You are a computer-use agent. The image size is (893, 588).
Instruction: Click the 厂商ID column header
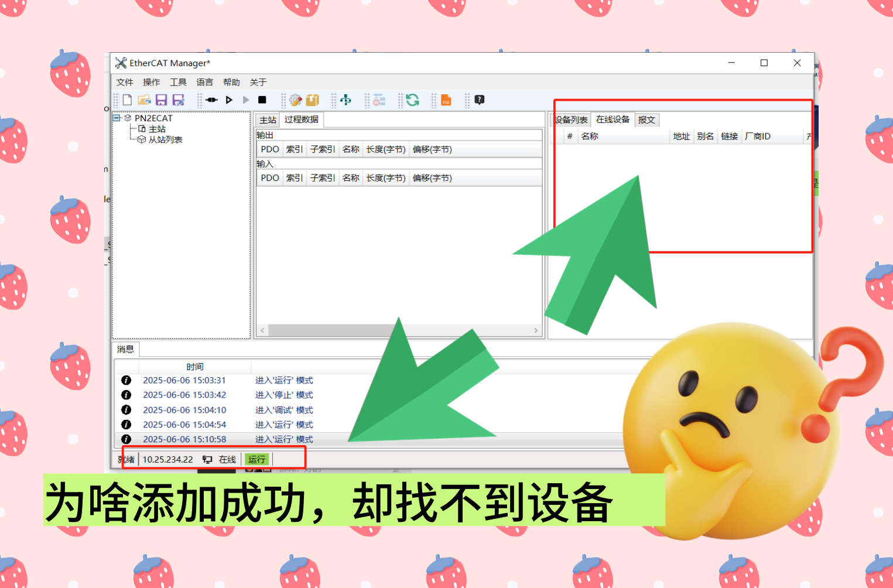(x=758, y=136)
